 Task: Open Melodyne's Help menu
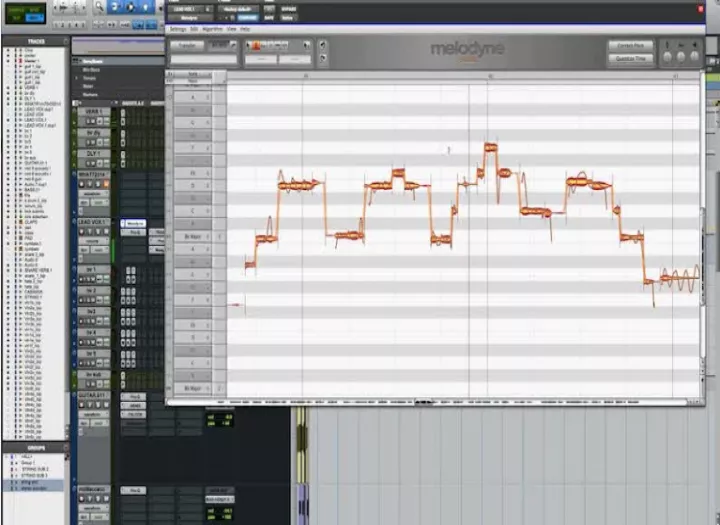246,29
